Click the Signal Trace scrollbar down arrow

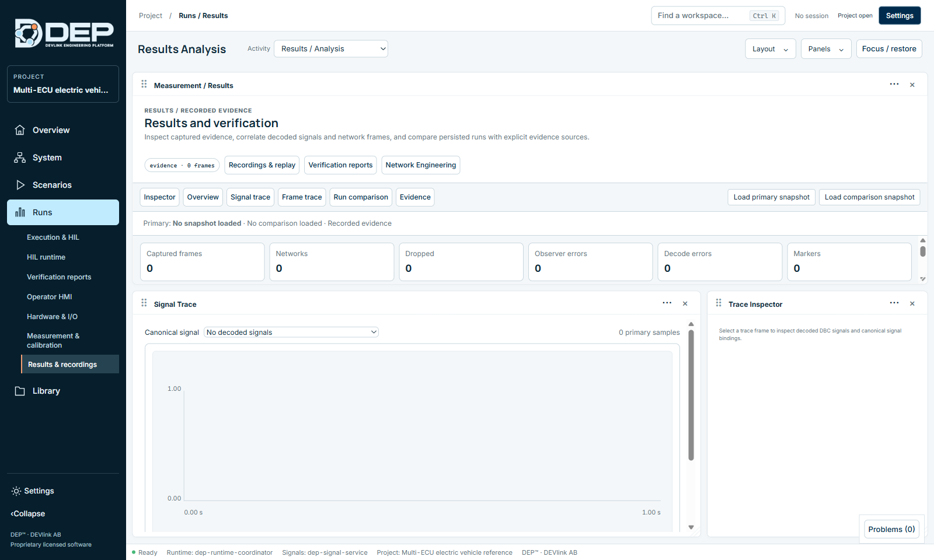tap(691, 527)
